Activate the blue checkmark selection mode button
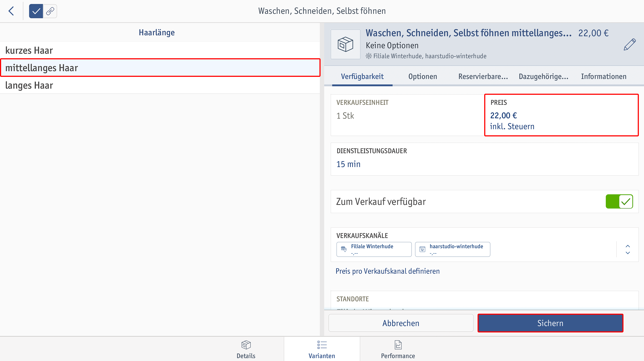The image size is (644, 361). pos(36,11)
